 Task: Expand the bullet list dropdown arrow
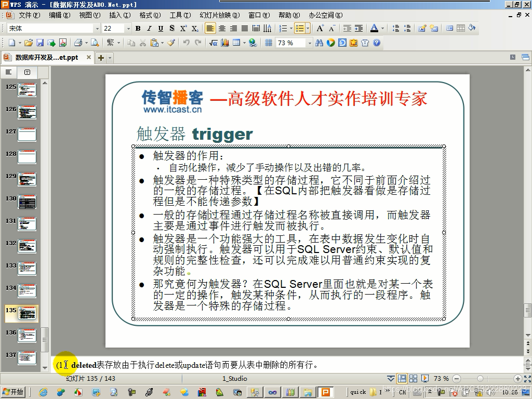[308, 29]
